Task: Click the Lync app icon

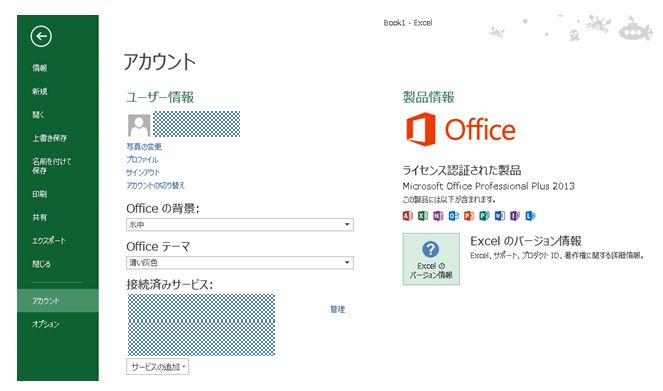Action: click(530, 216)
